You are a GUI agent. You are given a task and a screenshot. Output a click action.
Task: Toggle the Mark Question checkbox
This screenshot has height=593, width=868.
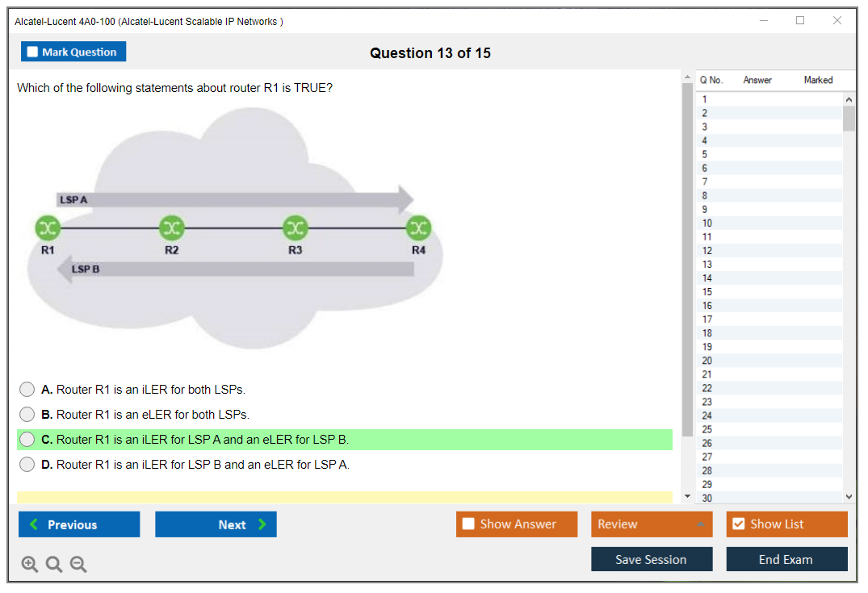(x=33, y=52)
